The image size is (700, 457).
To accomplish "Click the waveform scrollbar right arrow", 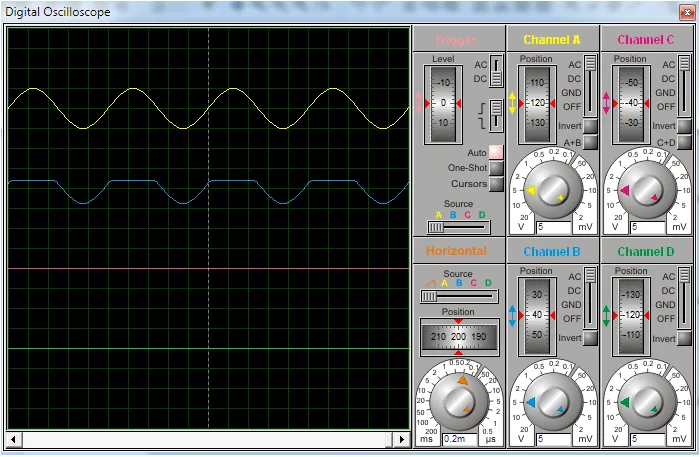I will pos(403,439).
